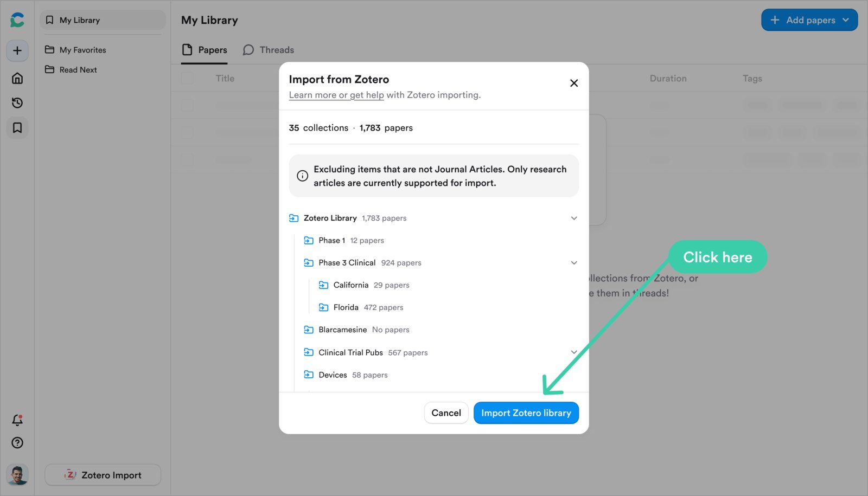Click the 1,783 papers count text

point(386,128)
